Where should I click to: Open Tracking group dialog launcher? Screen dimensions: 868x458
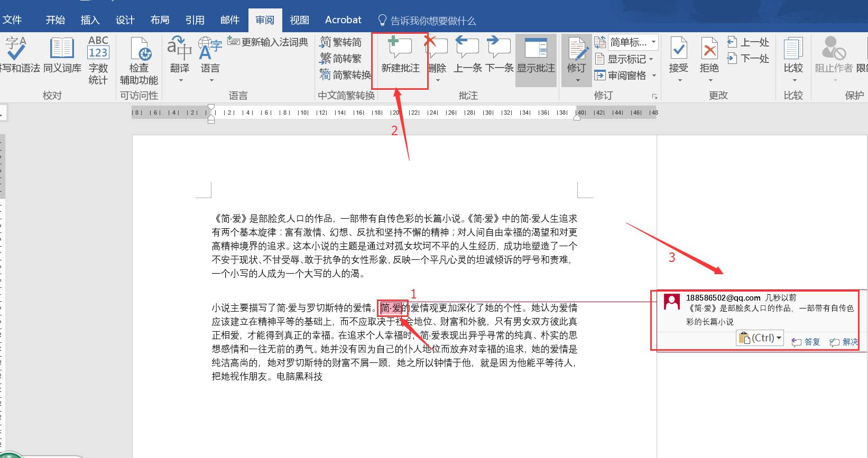[654, 96]
